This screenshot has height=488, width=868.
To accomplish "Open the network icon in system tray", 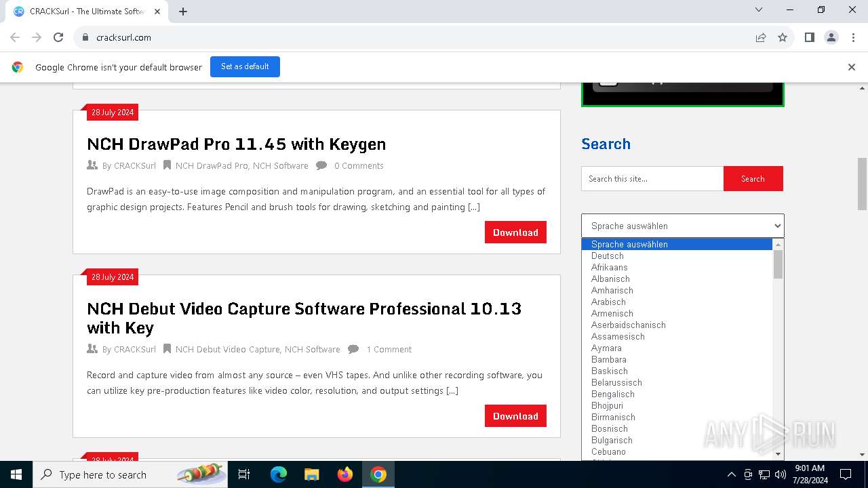I will (764, 474).
